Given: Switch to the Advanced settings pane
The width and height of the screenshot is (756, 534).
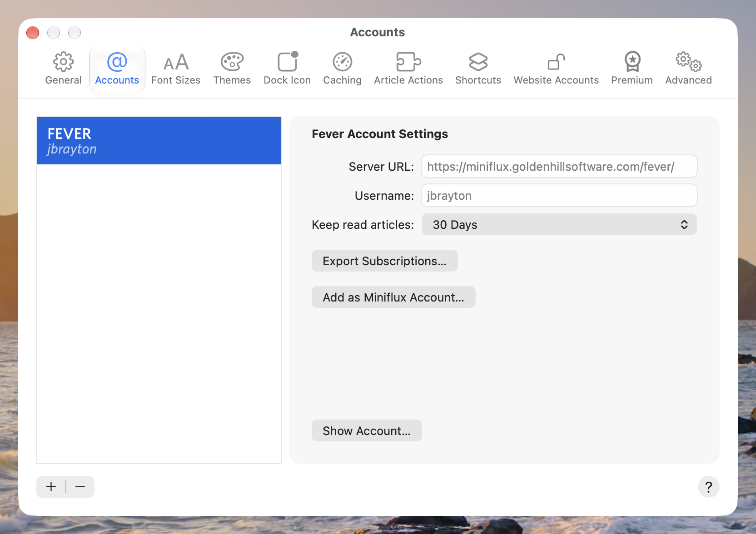Looking at the screenshot, I should (x=688, y=69).
